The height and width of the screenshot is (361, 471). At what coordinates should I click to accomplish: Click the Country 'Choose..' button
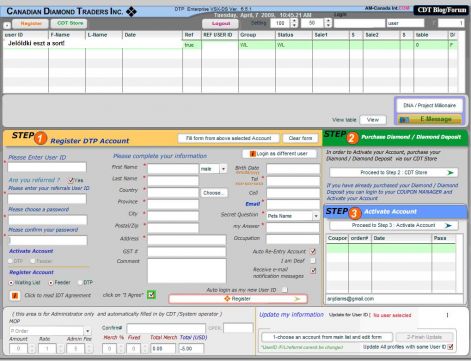point(214,193)
